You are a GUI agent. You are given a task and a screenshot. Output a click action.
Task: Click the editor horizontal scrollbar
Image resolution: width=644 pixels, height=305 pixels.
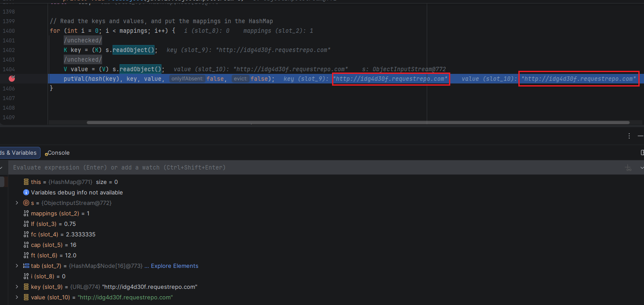tap(358, 123)
